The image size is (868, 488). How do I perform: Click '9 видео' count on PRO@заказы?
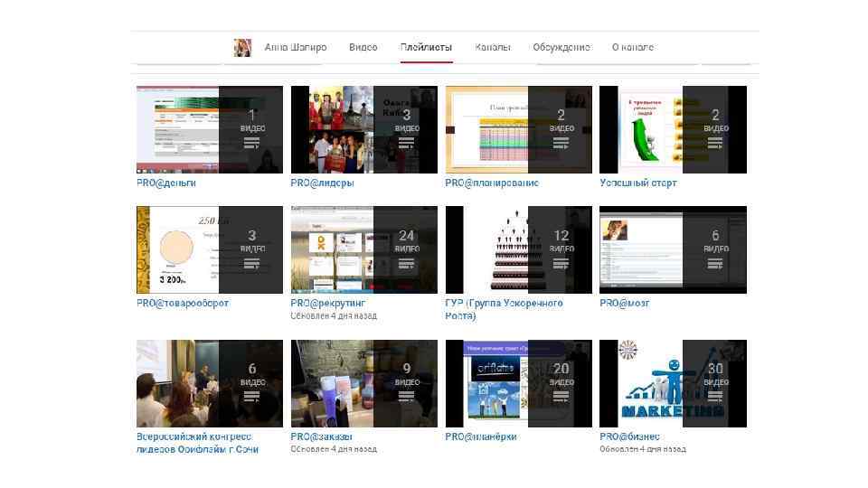pos(407,374)
